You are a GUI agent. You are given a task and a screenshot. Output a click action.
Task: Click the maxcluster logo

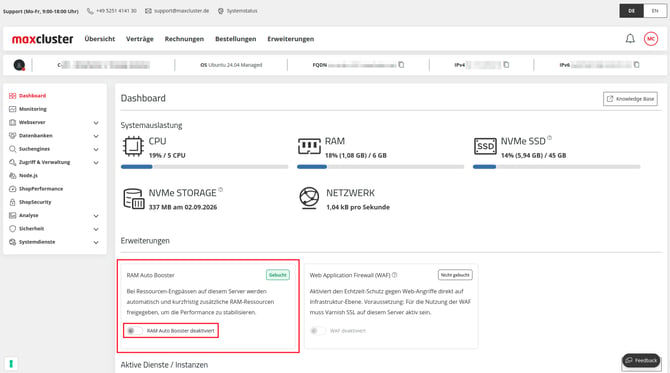pyautogui.click(x=42, y=39)
